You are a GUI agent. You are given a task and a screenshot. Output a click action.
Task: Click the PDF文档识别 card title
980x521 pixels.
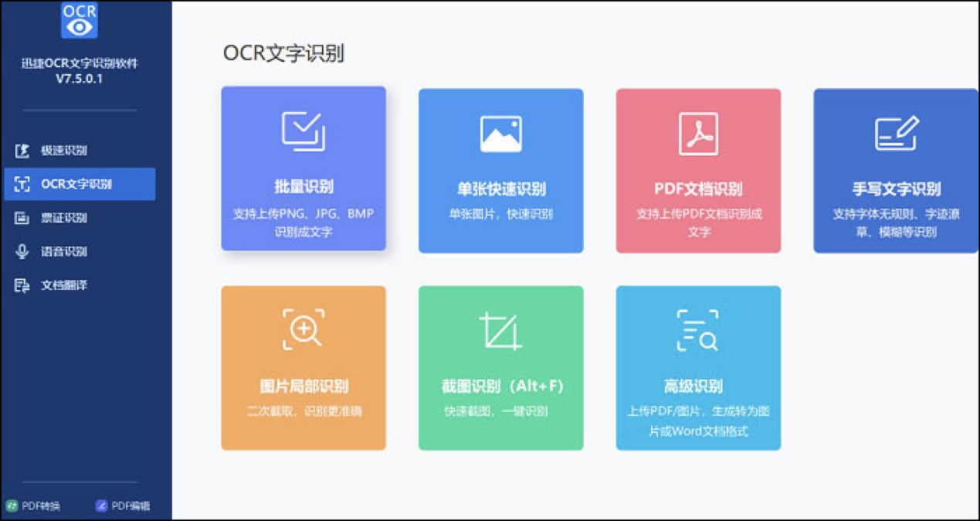coord(698,189)
